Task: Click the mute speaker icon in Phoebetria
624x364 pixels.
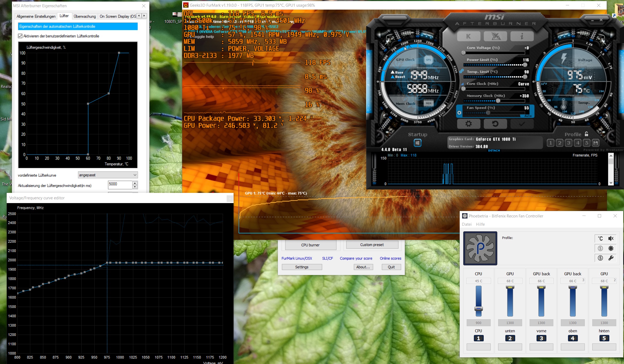Action: pyautogui.click(x=611, y=238)
